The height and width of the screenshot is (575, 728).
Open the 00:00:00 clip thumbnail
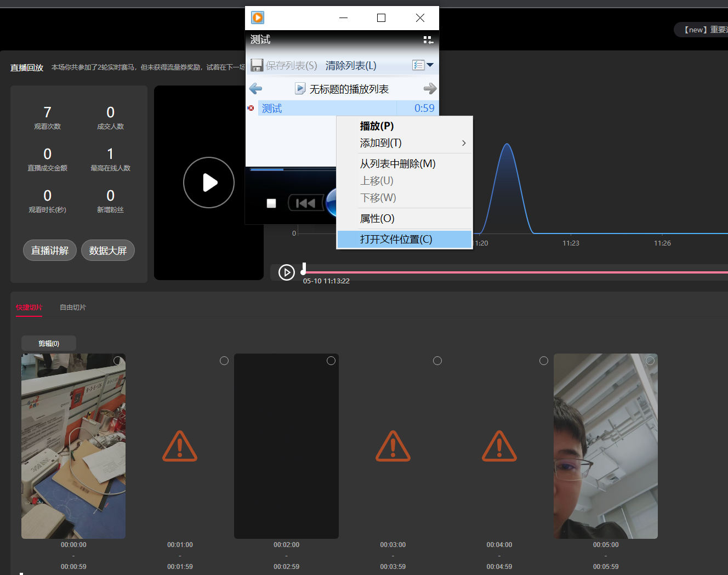coord(73,446)
